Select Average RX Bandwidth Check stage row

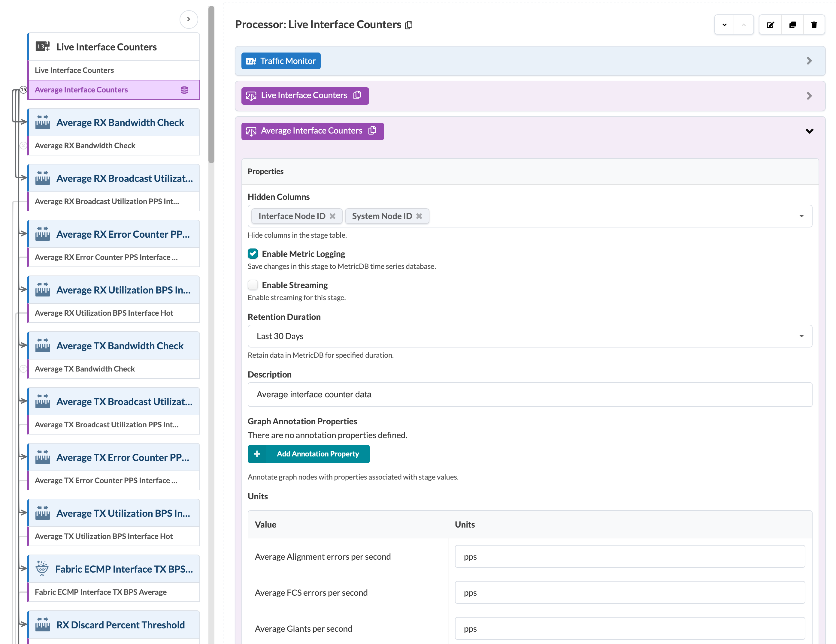tap(114, 146)
